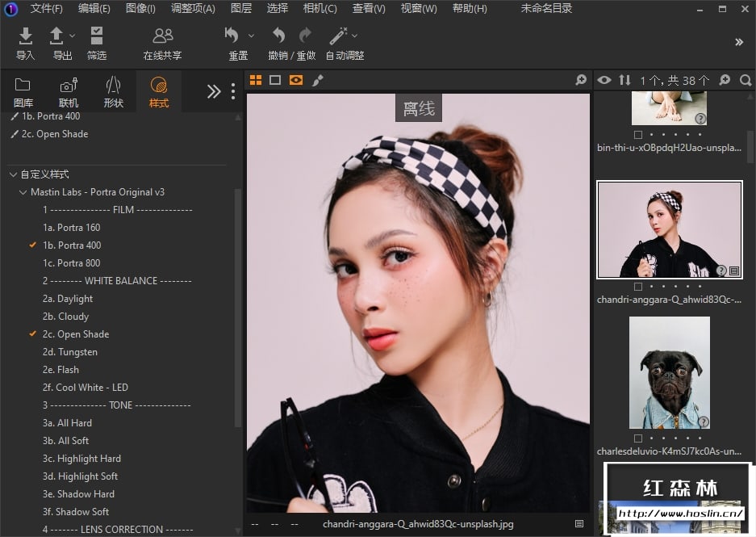Click the Import icon in toolbar
The width and height of the screenshot is (756, 537).
(26, 36)
